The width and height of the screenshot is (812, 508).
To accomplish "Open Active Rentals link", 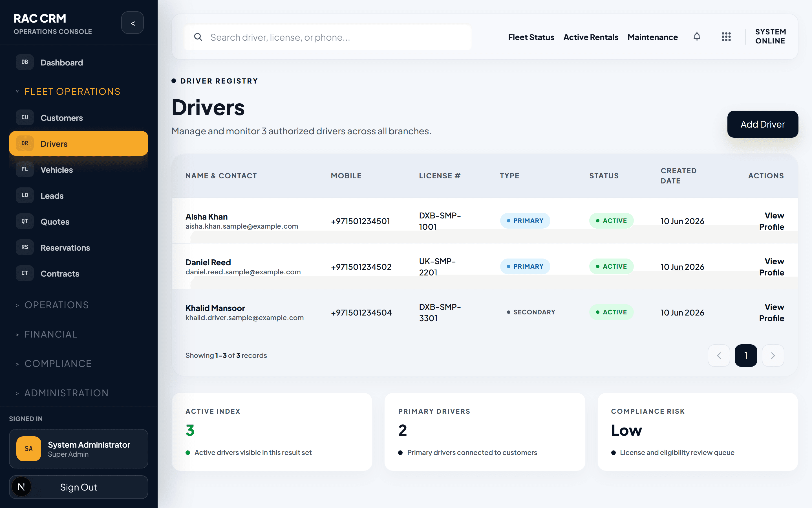I will click(591, 37).
